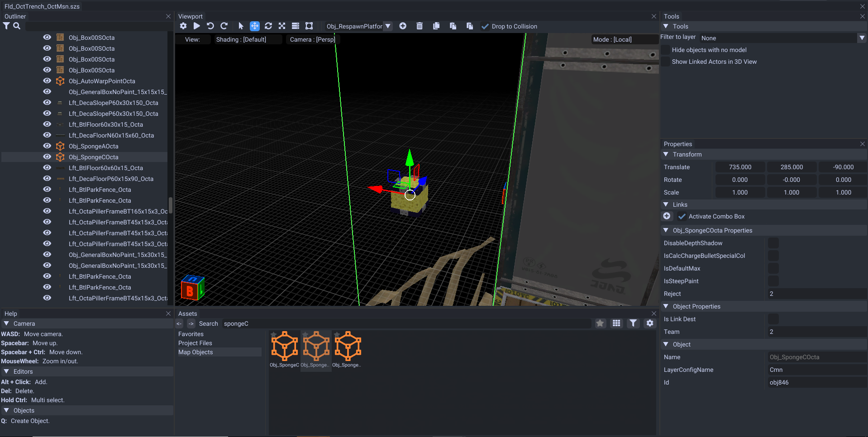Click the Outliner vertical scrollbar
The width and height of the screenshot is (868, 437).
coord(170,205)
